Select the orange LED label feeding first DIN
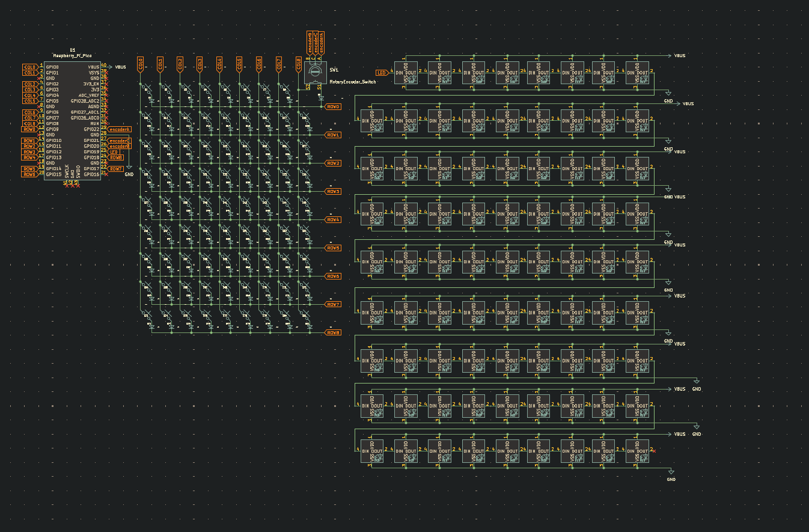809x532 pixels. [x=381, y=72]
